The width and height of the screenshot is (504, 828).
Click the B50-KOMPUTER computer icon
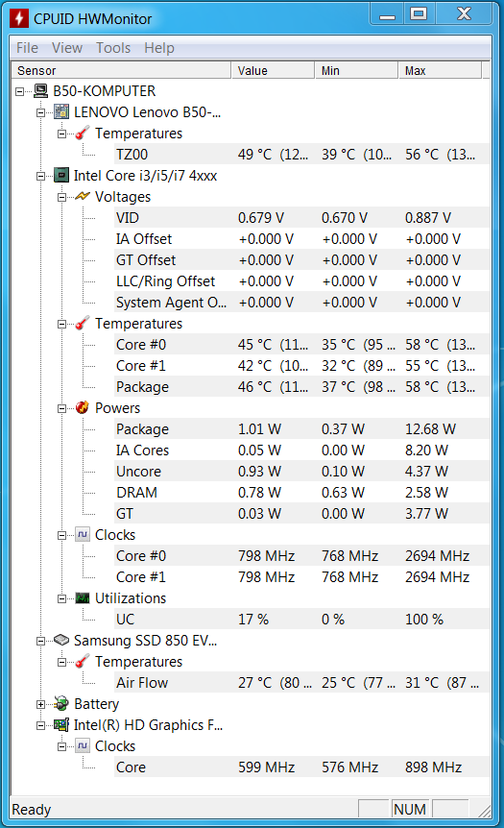point(40,91)
